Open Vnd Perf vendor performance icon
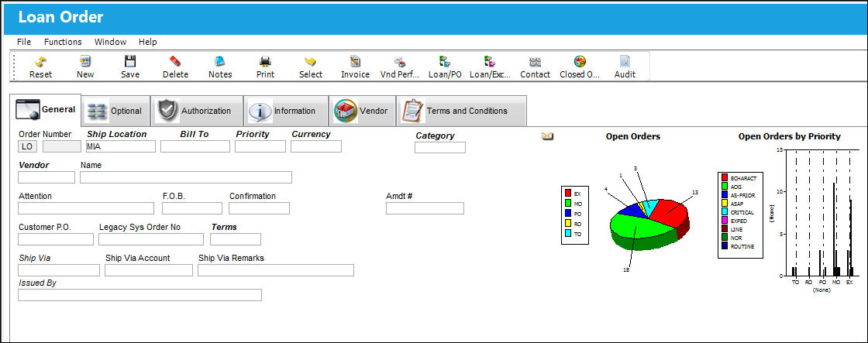Image resolution: width=868 pixels, height=343 pixels. click(x=400, y=61)
